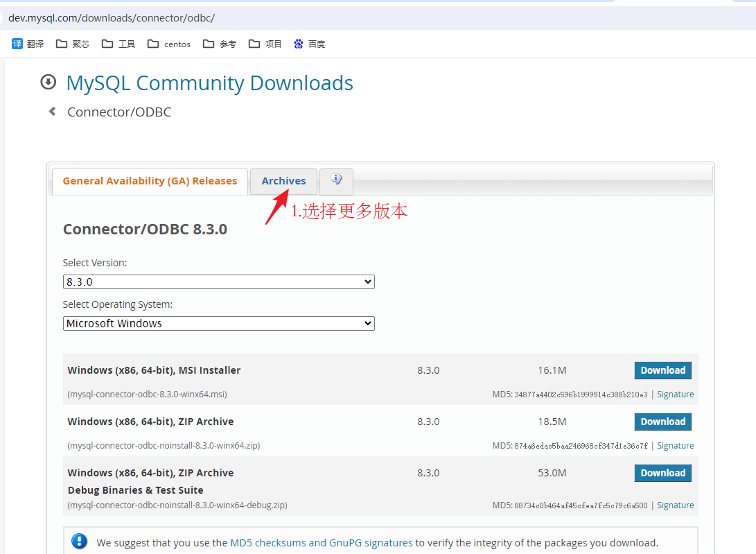Click the MySQL Community Downloads heading

click(x=210, y=83)
